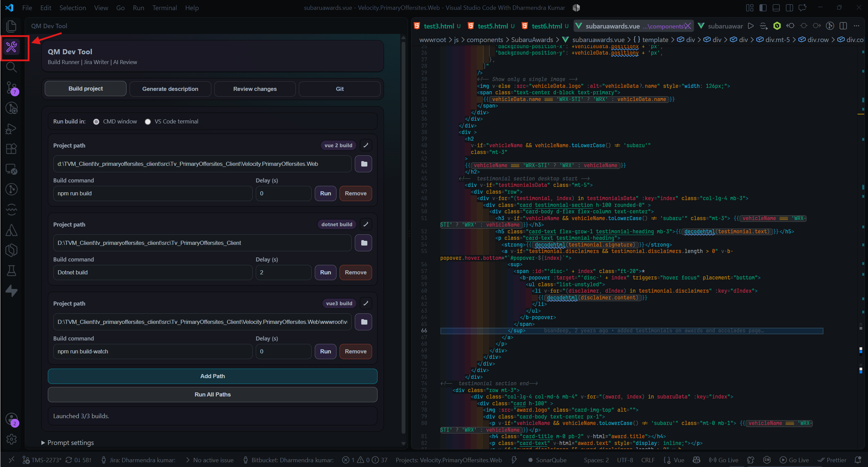Viewport: 868px width, 467px height.
Task: Open Remote Explorer in activity bar
Action: coord(12,169)
